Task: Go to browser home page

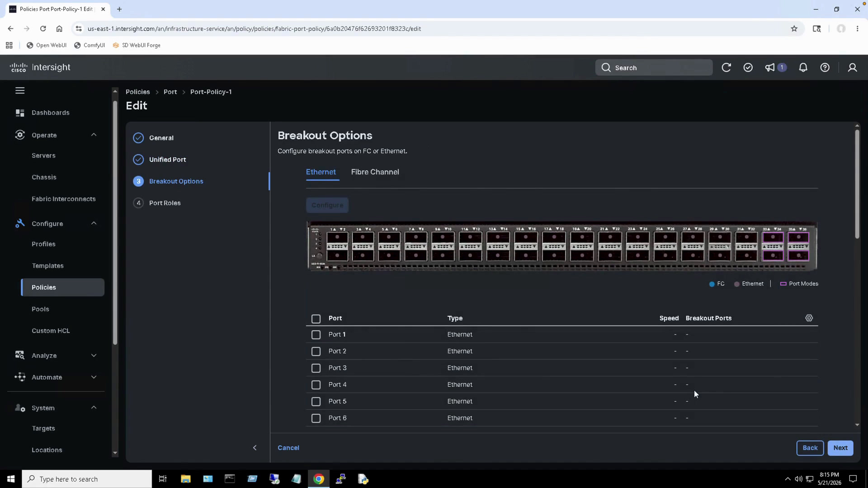Action: [x=59, y=28]
